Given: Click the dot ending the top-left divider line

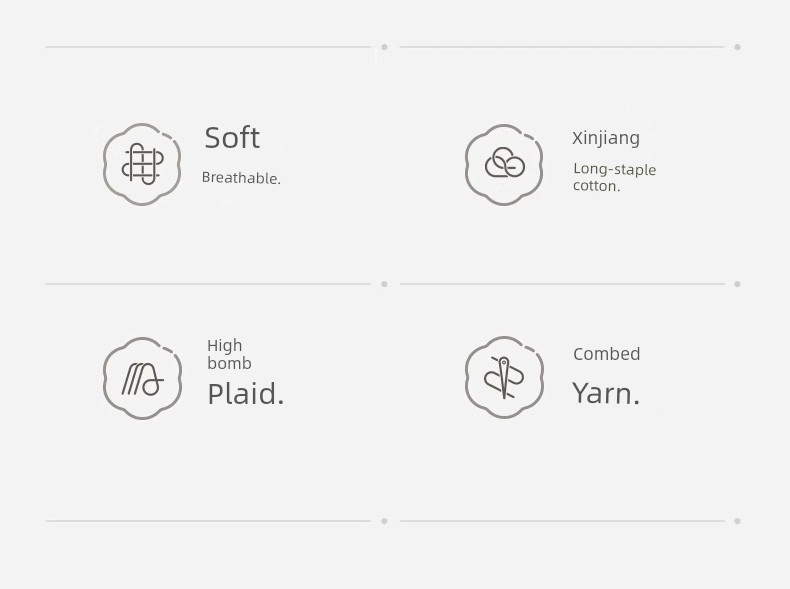Looking at the screenshot, I should click(384, 47).
